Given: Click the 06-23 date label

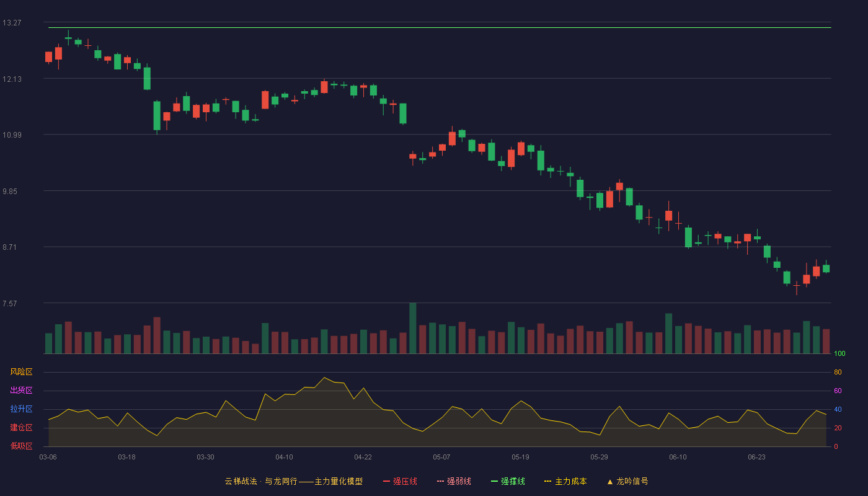Looking at the screenshot, I should pyautogui.click(x=756, y=457).
